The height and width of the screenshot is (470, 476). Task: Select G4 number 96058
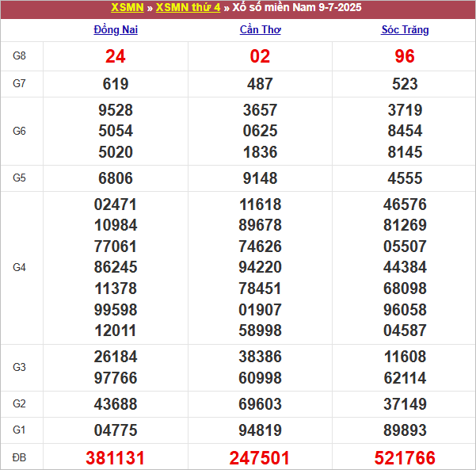tap(405, 310)
